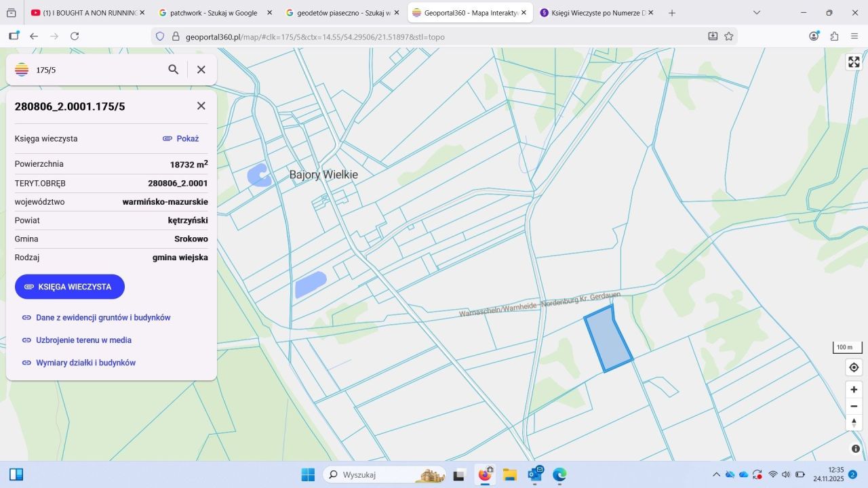Zoom out using the minus icon

[854, 406]
